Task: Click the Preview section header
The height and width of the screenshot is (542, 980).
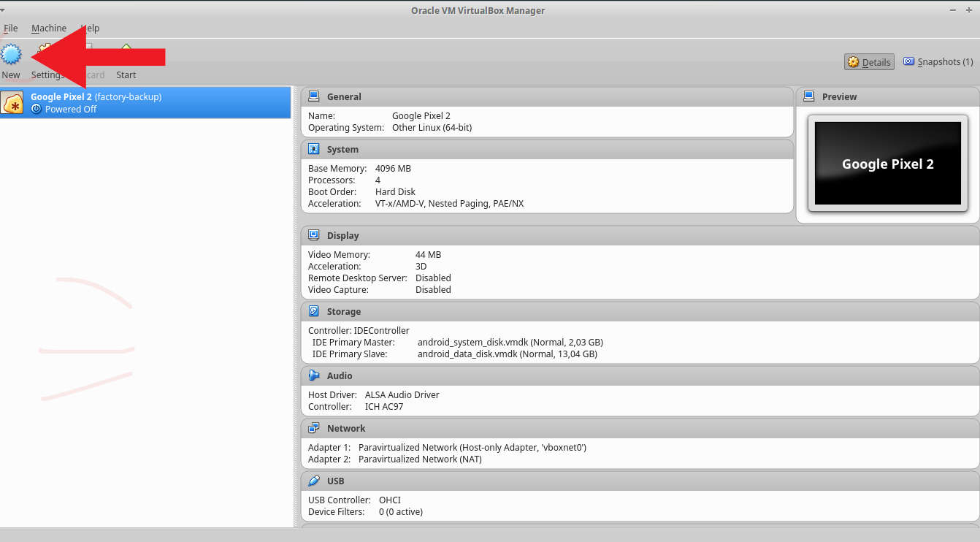Action: [888, 96]
